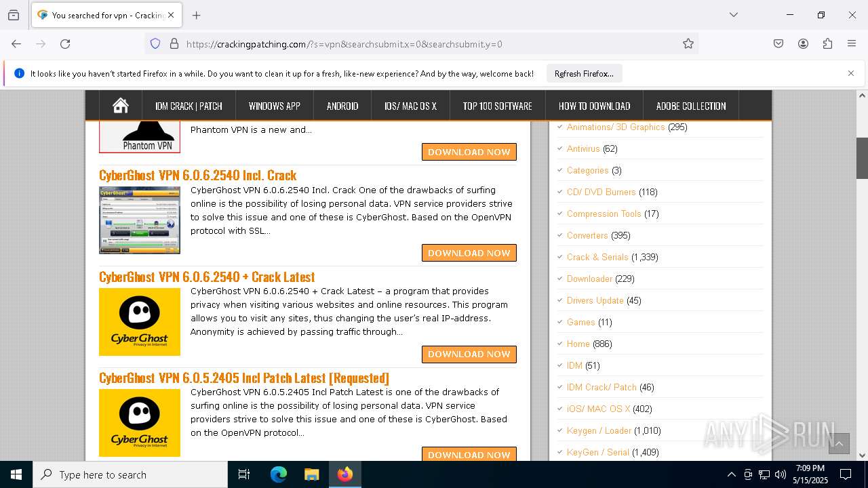Open Firefox recent browsing view icon

pos(14,15)
